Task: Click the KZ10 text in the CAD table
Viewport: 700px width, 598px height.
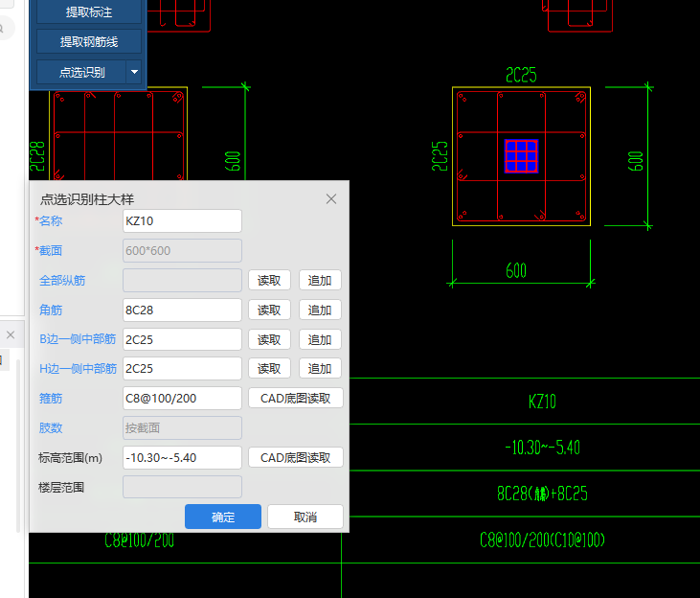Action: [x=542, y=402]
